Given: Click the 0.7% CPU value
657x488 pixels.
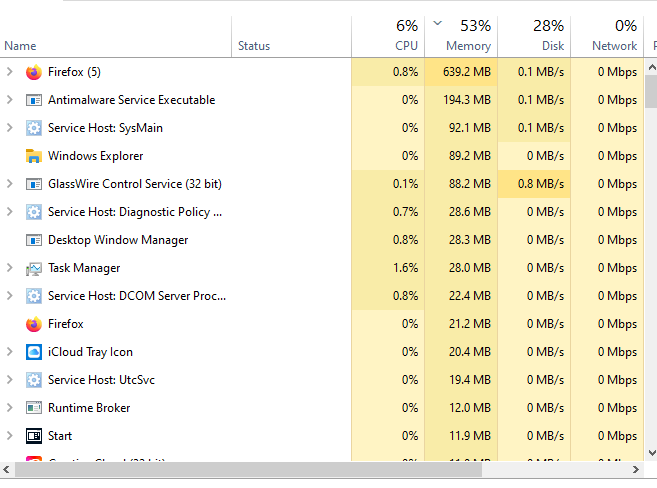Looking at the screenshot, I should 405,212.
